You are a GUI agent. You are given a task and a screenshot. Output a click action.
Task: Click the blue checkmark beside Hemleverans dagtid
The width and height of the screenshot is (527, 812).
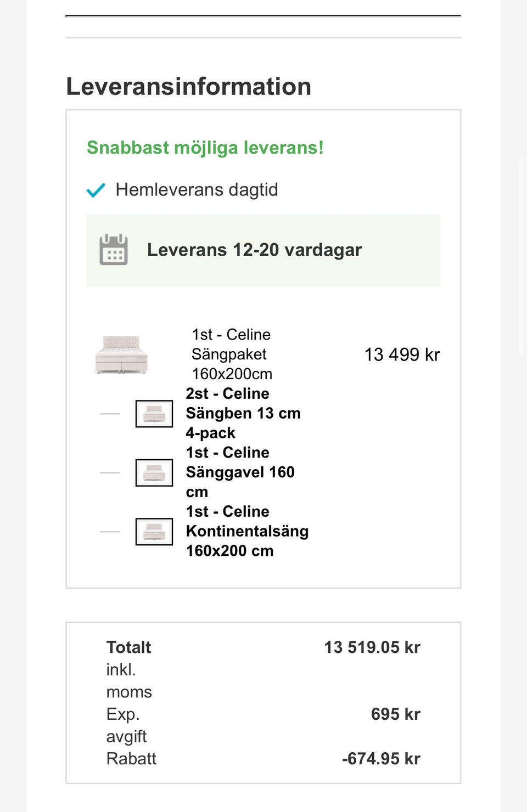[x=96, y=190]
